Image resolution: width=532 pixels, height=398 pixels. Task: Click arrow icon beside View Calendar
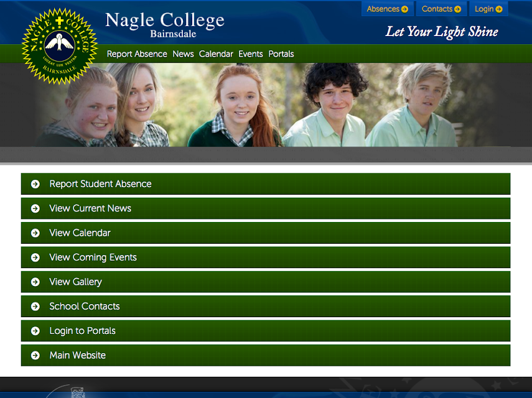(35, 233)
